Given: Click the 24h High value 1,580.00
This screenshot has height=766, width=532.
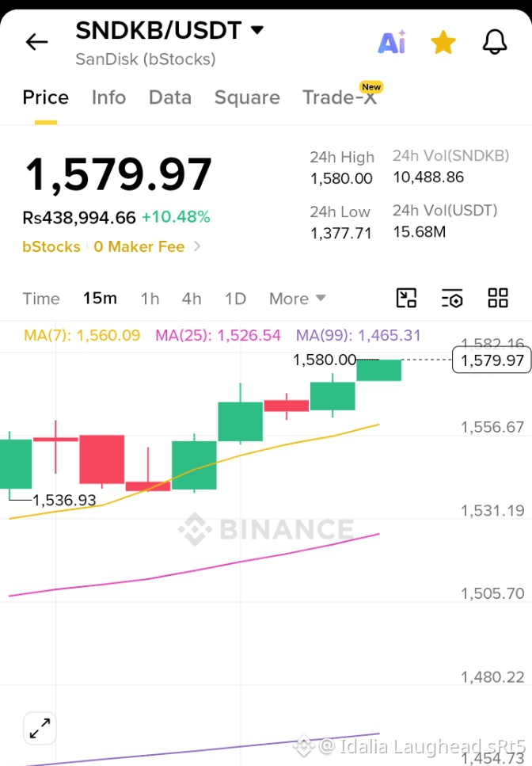Looking at the screenshot, I should pyautogui.click(x=341, y=178).
